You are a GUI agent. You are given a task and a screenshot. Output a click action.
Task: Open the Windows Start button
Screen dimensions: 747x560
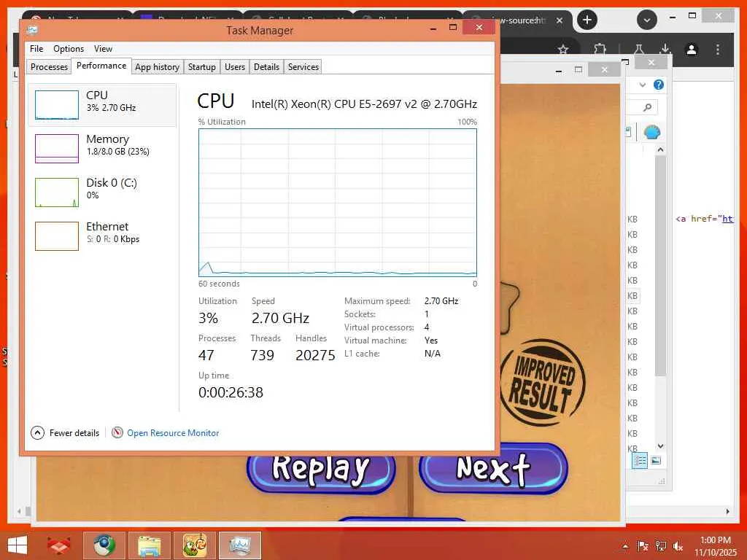coord(18,545)
